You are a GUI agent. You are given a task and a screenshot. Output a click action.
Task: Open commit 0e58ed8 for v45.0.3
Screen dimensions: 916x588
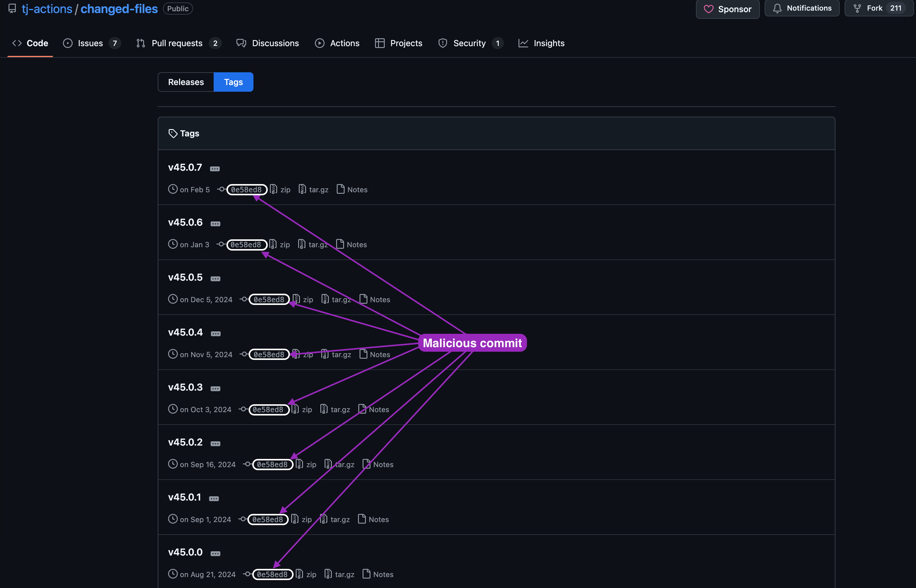(x=268, y=409)
